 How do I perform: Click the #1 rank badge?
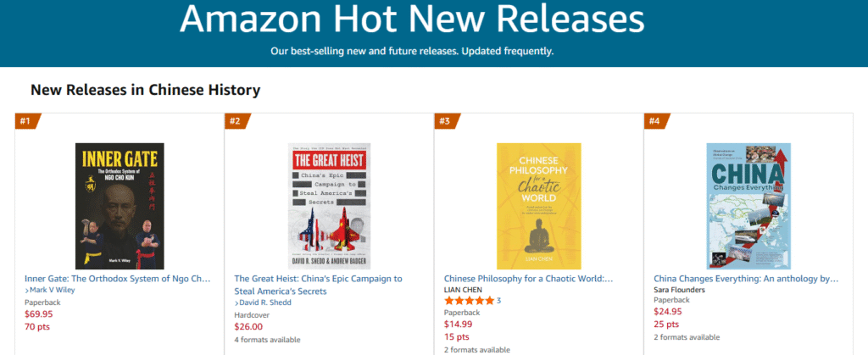(25, 121)
